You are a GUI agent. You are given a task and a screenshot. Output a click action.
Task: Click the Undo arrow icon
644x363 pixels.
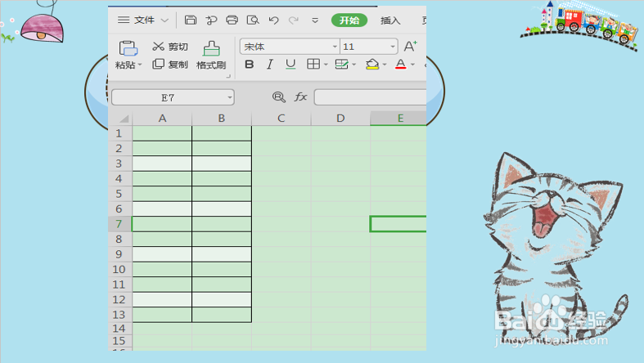pos(273,20)
